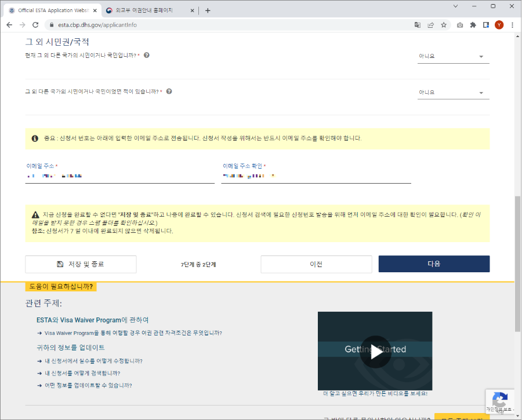Click the 다음 button
The width and height of the screenshot is (522, 420).
click(434, 264)
